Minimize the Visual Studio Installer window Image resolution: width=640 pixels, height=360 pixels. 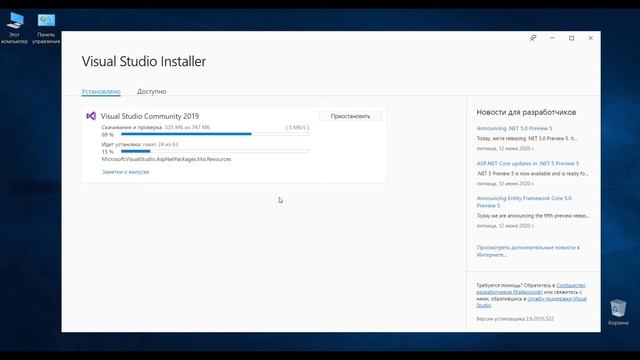click(x=552, y=38)
